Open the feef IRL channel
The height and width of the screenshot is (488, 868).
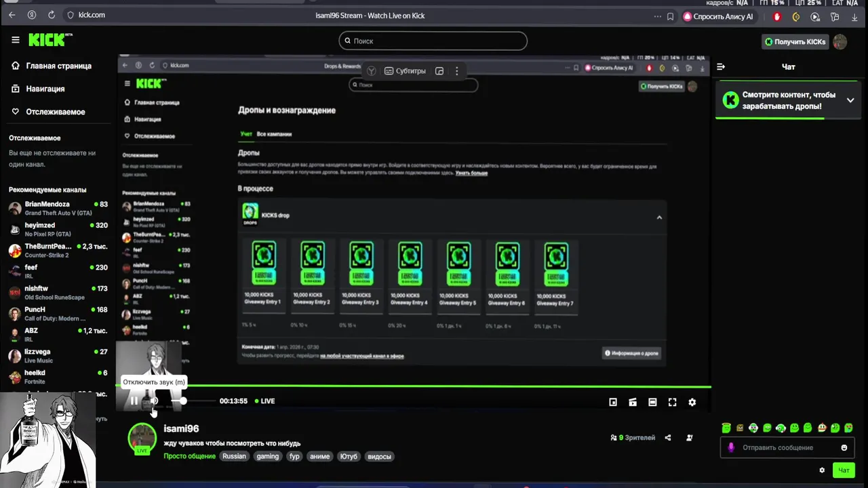tap(57, 271)
